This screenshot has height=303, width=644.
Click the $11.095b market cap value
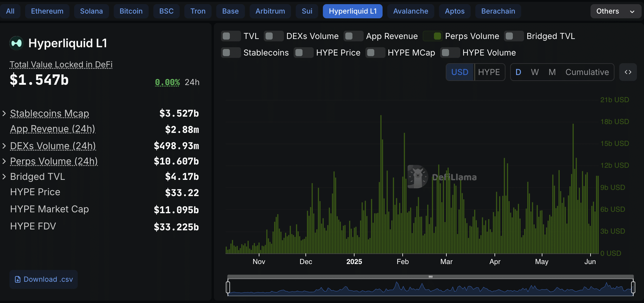tap(176, 210)
